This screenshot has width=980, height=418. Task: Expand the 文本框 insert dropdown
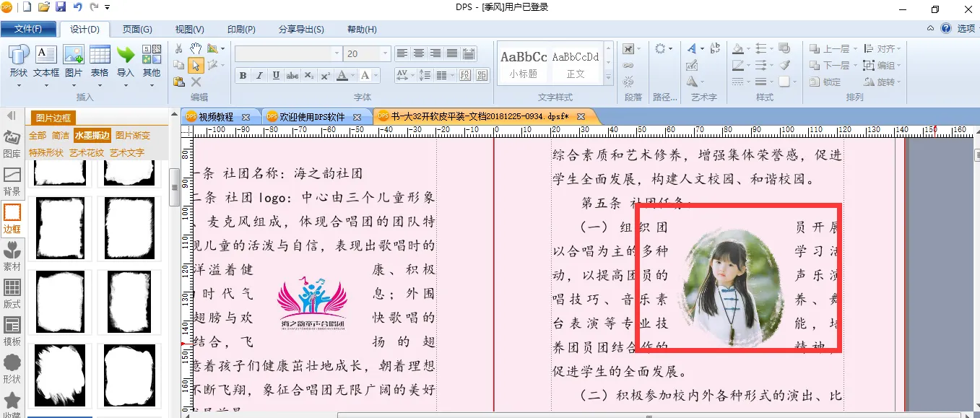(46, 85)
